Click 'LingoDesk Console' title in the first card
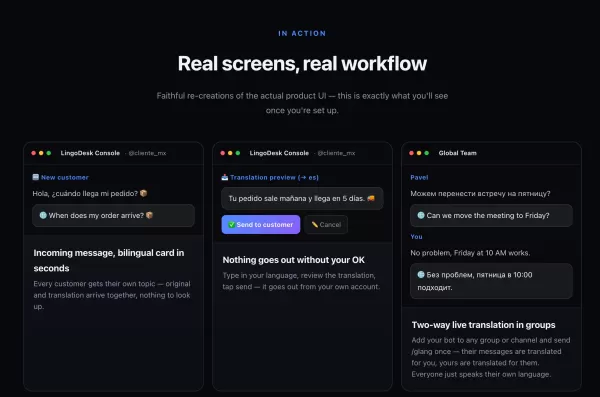Viewport: 600px width, 397px height. (x=90, y=153)
